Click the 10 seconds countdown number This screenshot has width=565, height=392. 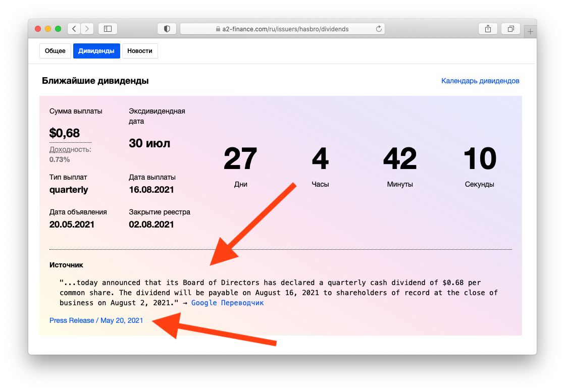click(x=480, y=159)
